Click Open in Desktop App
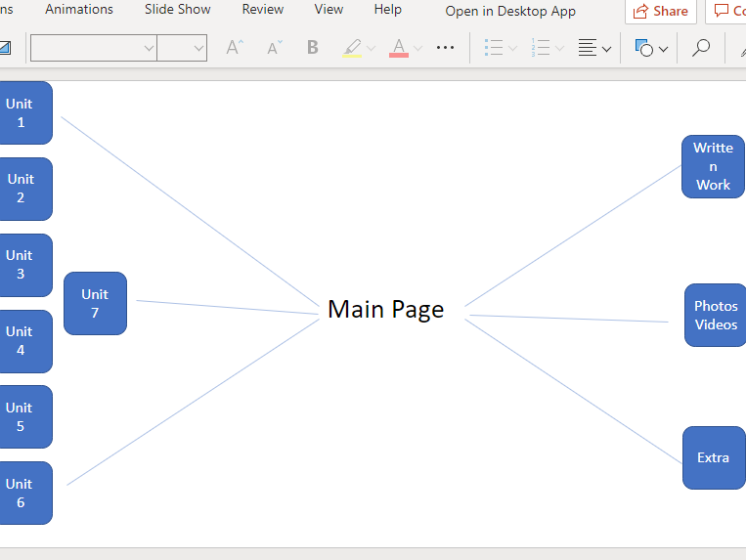Image resolution: width=746 pixels, height=560 pixels. pos(510,12)
